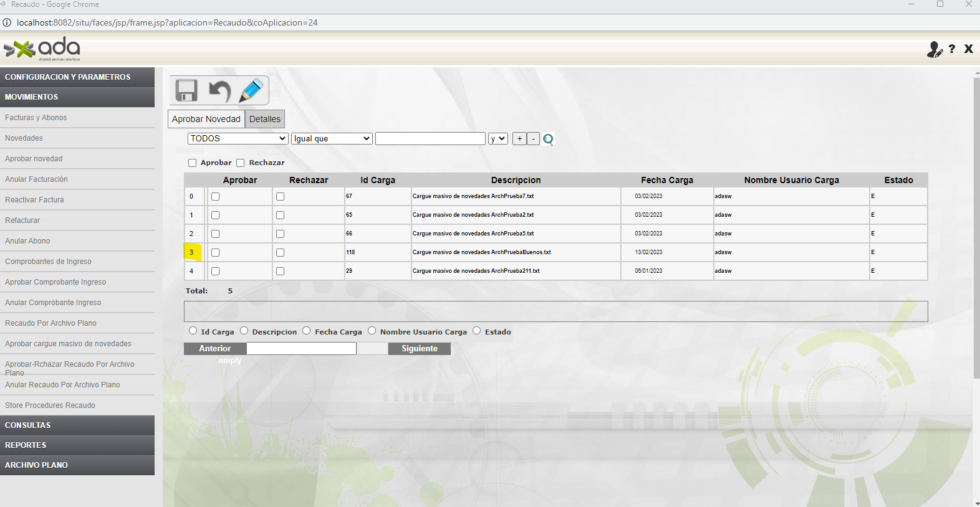
Task: Tick Aprobar checkbox for Id Carga 118
Action: pyautogui.click(x=215, y=253)
